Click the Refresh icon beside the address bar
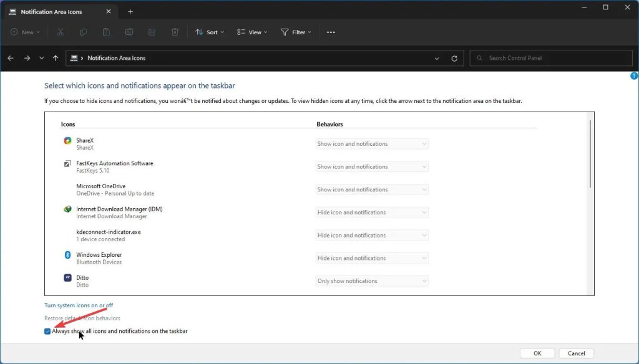The image size is (639, 364). click(x=454, y=57)
